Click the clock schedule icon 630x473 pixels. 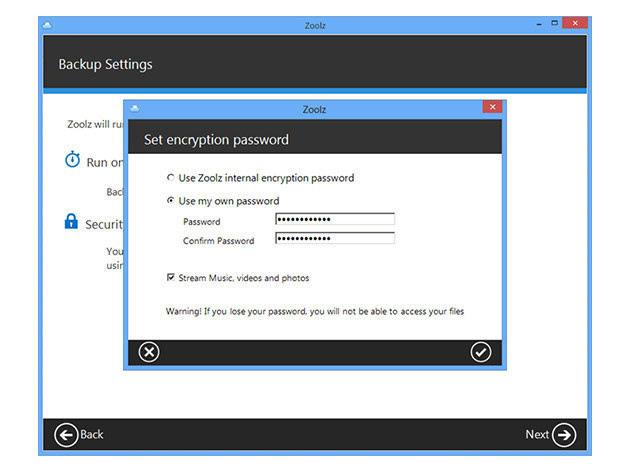pos(72,161)
